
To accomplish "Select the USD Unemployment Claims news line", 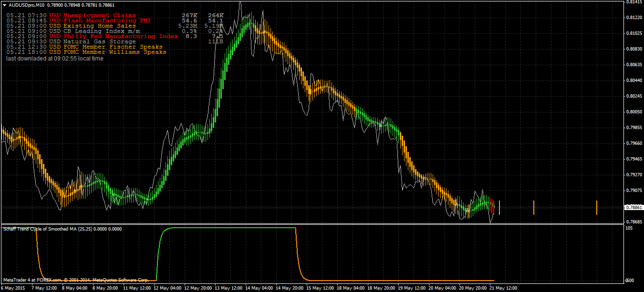I will tap(114, 15).
